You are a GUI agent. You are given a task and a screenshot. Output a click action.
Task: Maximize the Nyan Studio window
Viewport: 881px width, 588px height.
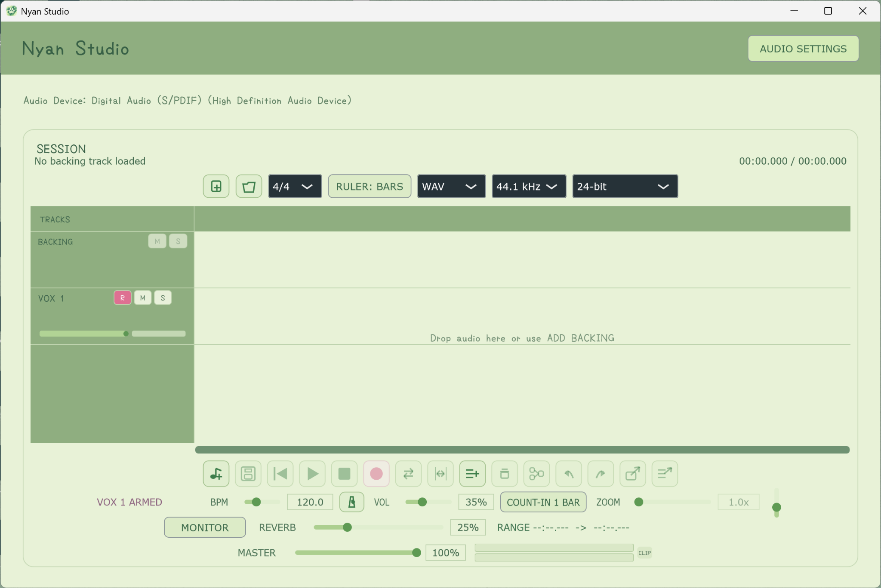point(828,11)
